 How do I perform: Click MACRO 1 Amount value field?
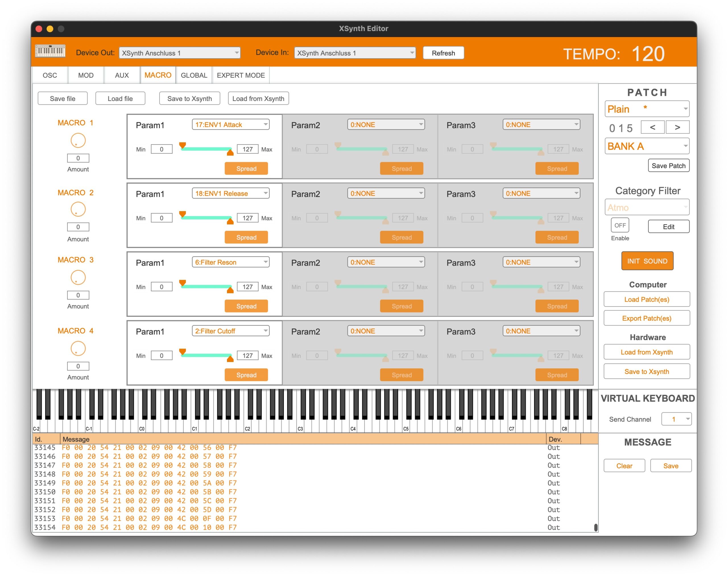click(78, 158)
